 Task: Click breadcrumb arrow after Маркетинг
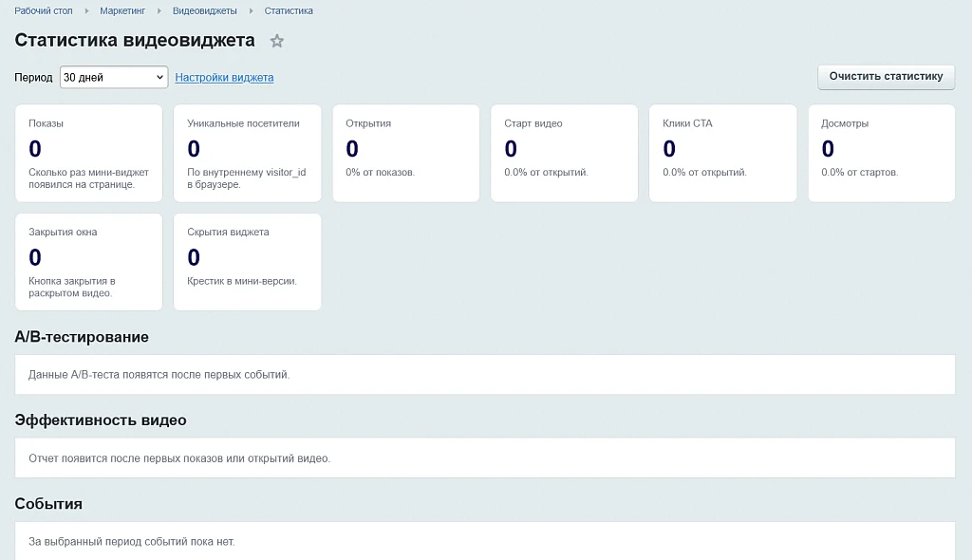pyautogui.click(x=159, y=10)
